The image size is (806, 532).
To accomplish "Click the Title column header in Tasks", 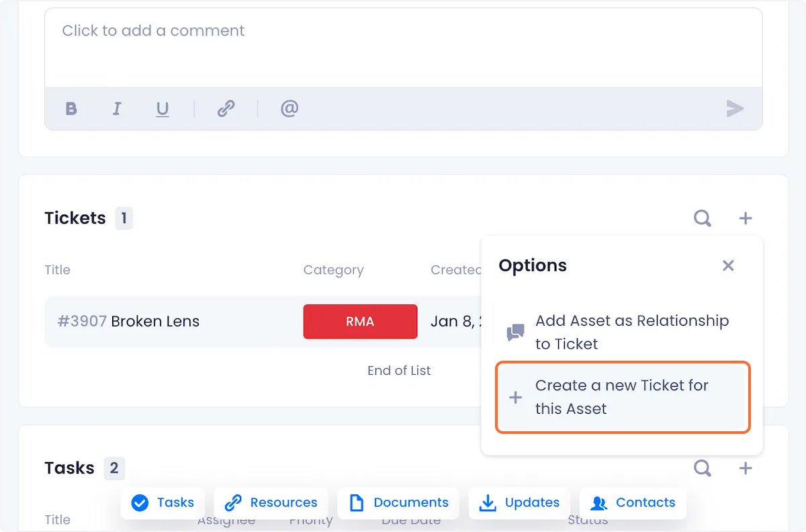I will pyautogui.click(x=57, y=519).
